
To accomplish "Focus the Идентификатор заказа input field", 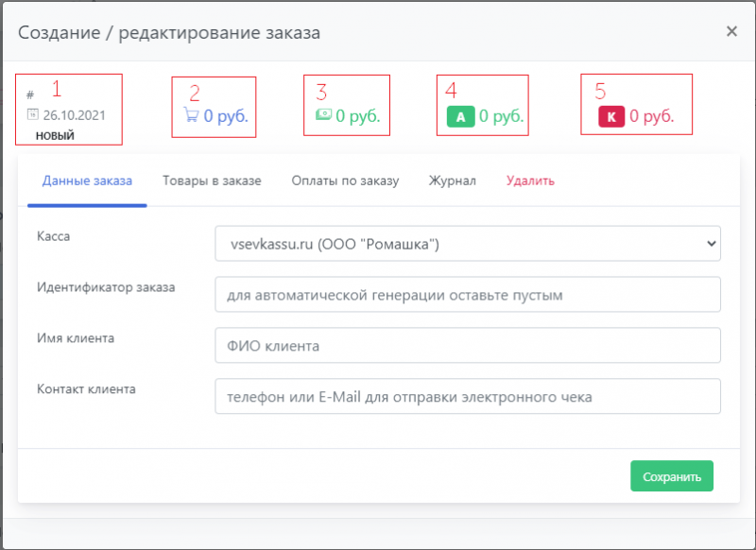I will pyautogui.click(x=468, y=294).
